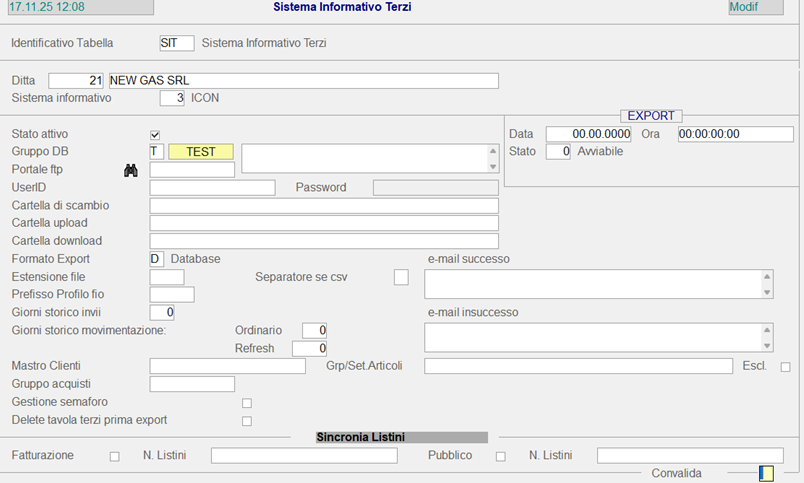Click the down arrow in e-mail insuccesso box

coord(767,345)
